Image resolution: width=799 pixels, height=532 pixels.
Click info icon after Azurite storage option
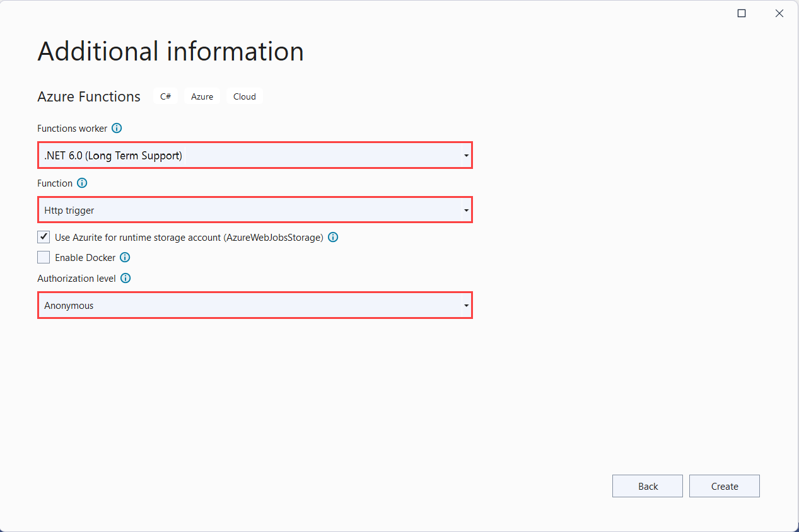pyautogui.click(x=333, y=238)
